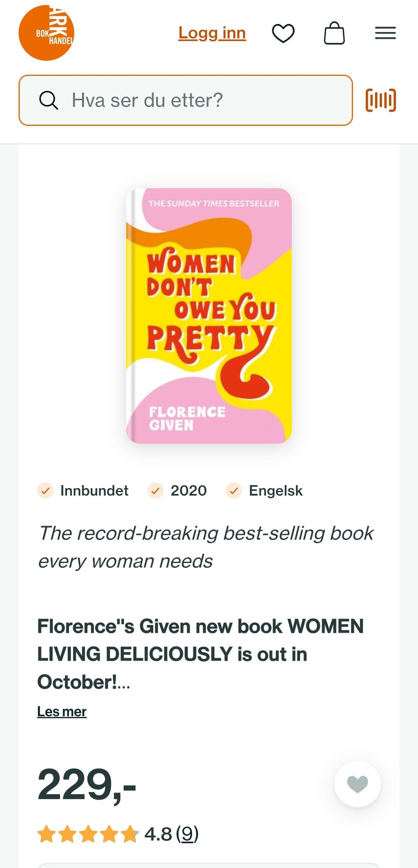Viewport: 418px width, 868px height.
Task: Click the search magnifier icon
Action: pyautogui.click(x=48, y=100)
